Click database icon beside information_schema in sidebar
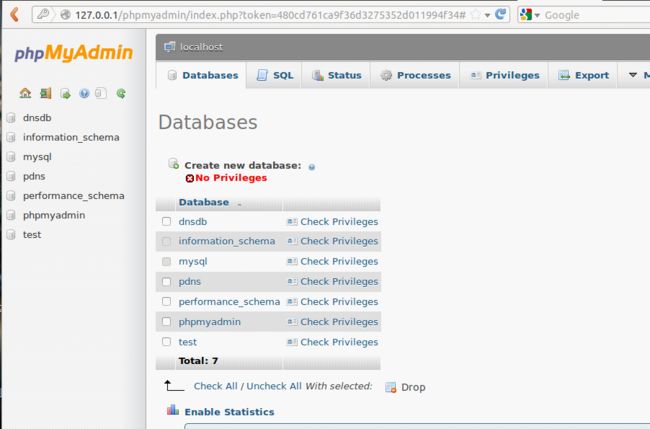 (x=11, y=137)
